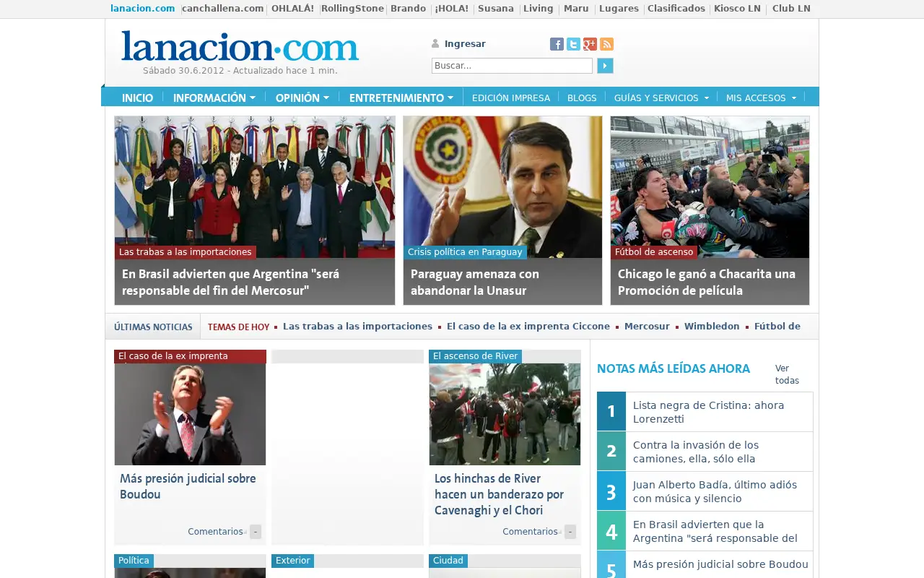Image resolution: width=924 pixels, height=578 pixels.
Task: Select the Wimbledon topic in Temas de hoy
Action: click(712, 327)
